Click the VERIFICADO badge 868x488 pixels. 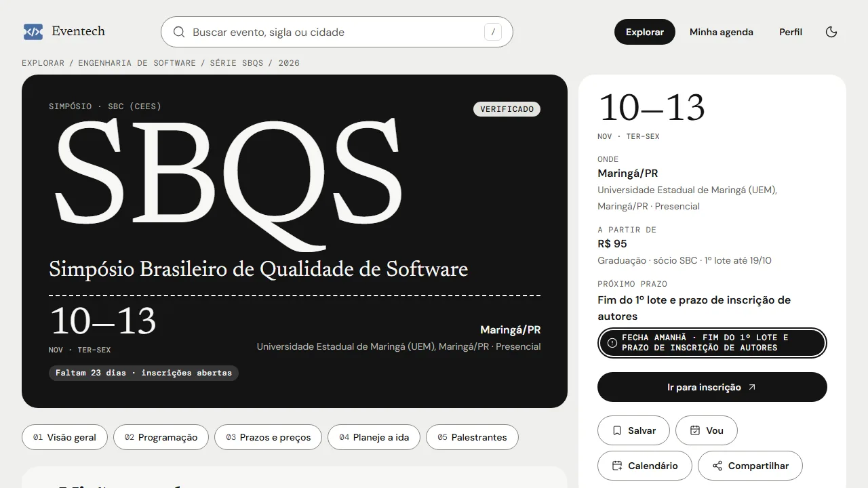(507, 109)
